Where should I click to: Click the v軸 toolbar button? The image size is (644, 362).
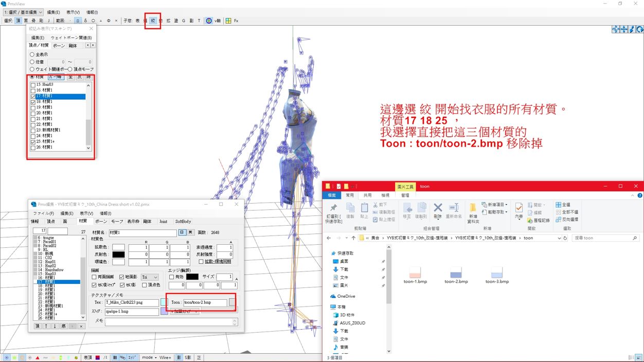(218, 21)
